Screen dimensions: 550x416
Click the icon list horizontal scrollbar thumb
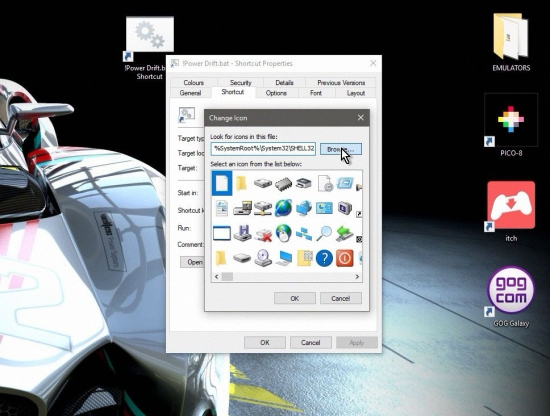coord(227,277)
